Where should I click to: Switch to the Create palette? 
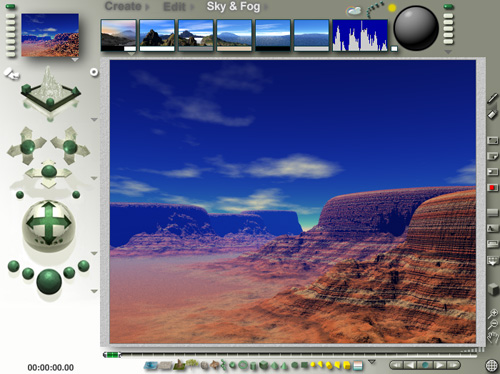pos(123,6)
